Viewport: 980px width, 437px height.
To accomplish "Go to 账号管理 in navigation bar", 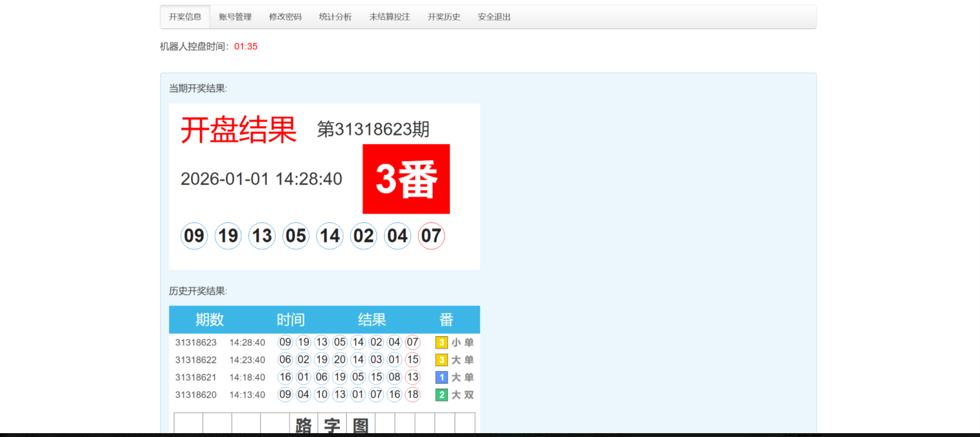I will click(x=235, y=17).
